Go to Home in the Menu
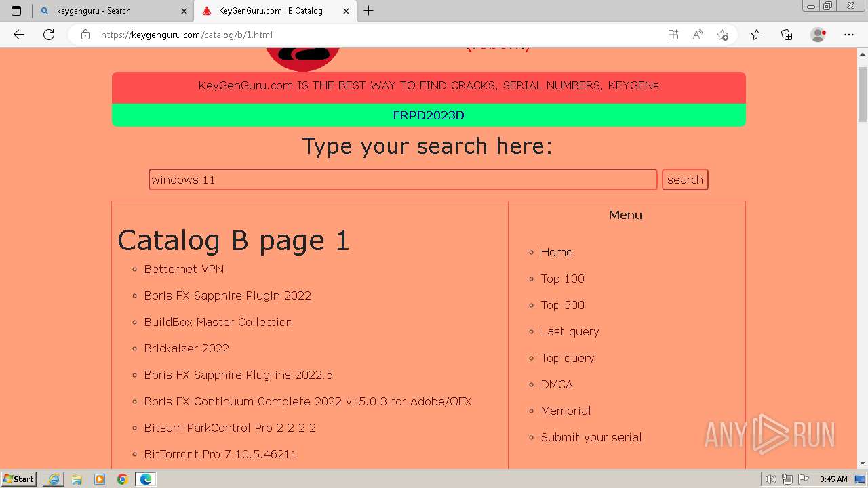This screenshot has height=488, width=868. point(557,252)
